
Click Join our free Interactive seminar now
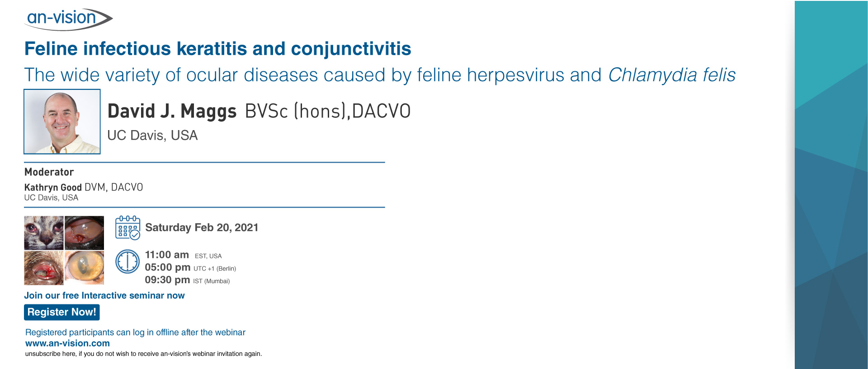[x=104, y=295]
